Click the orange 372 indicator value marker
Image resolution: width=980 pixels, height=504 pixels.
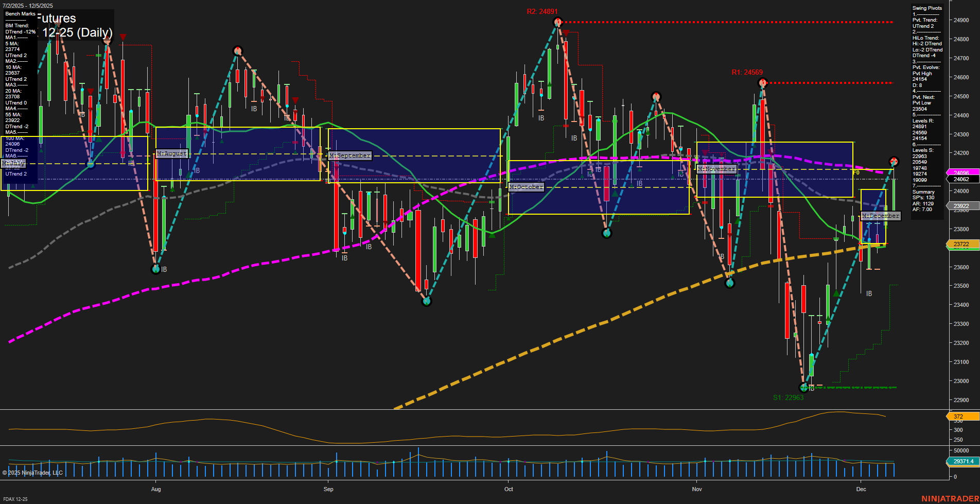pyautogui.click(x=959, y=416)
